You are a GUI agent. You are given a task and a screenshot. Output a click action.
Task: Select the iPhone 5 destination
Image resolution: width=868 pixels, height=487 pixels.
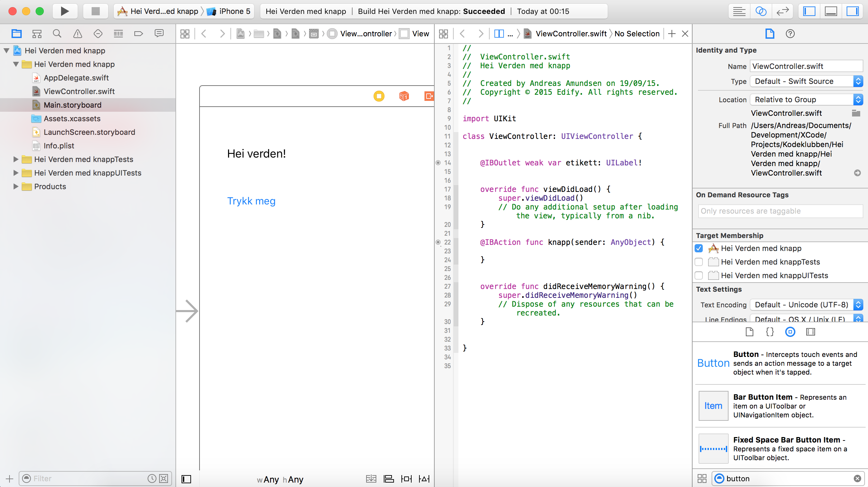point(229,11)
